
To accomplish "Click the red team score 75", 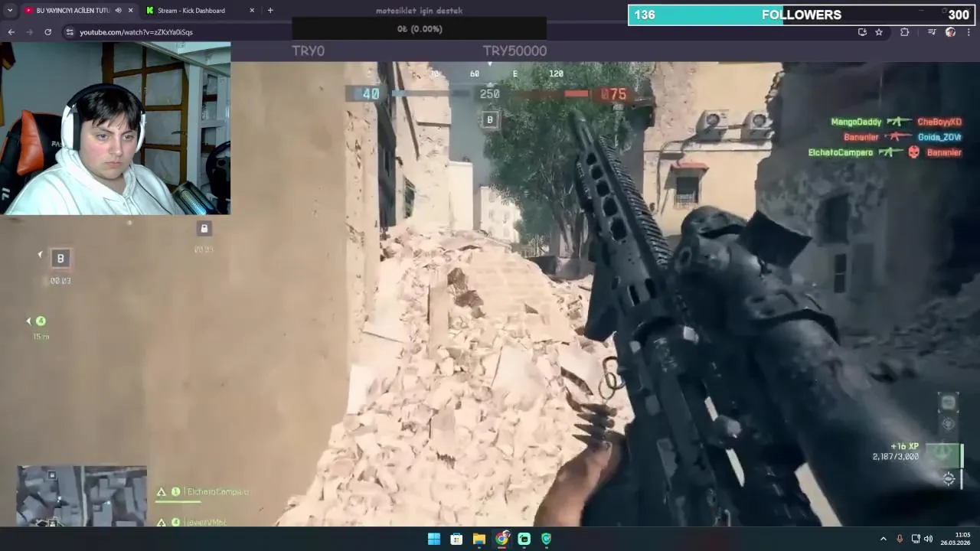I will pyautogui.click(x=614, y=94).
